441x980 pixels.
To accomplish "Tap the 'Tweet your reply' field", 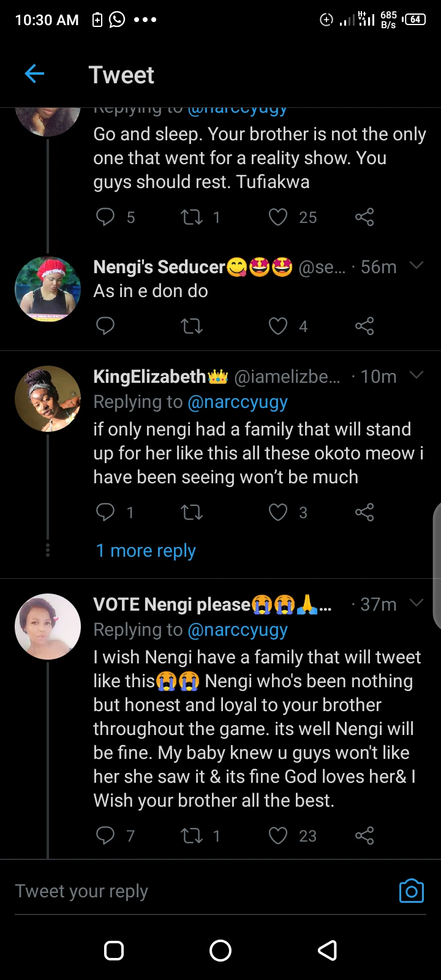I will click(184, 891).
